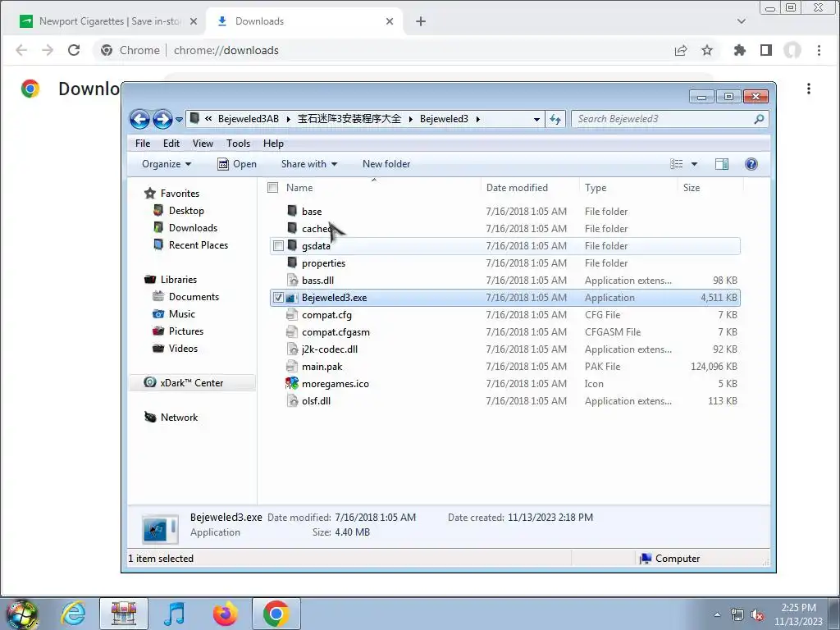Select the bass.dll file icon
The height and width of the screenshot is (630, 840).
[292, 281]
